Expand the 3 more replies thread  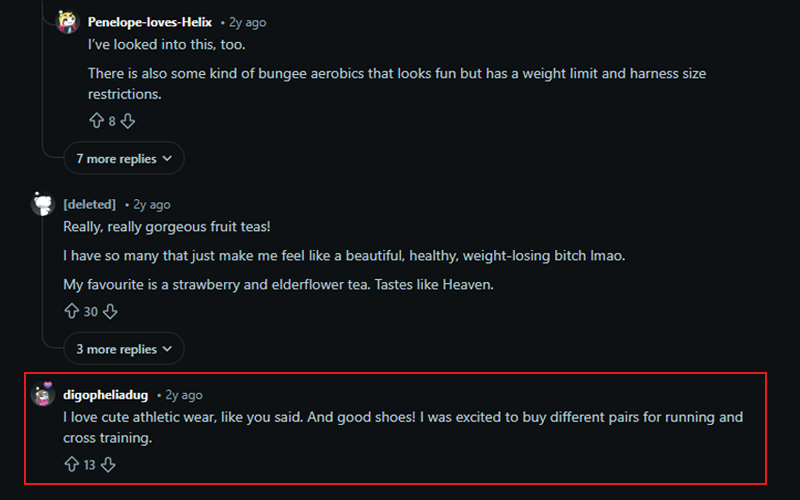click(124, 349)
